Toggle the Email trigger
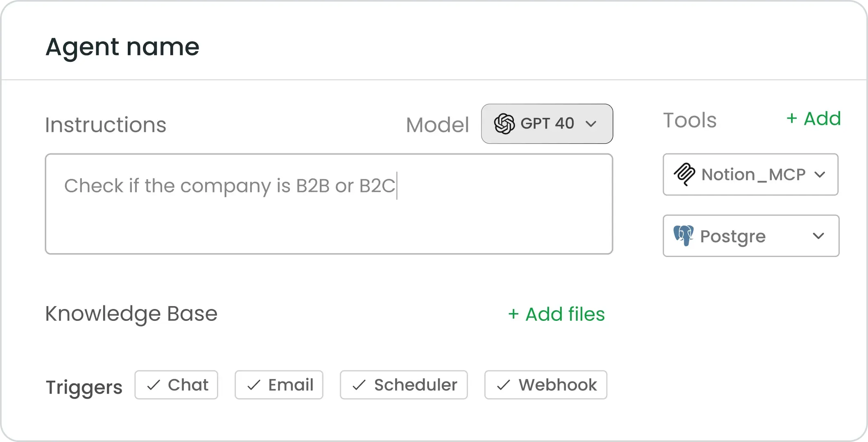 (279, 385)
